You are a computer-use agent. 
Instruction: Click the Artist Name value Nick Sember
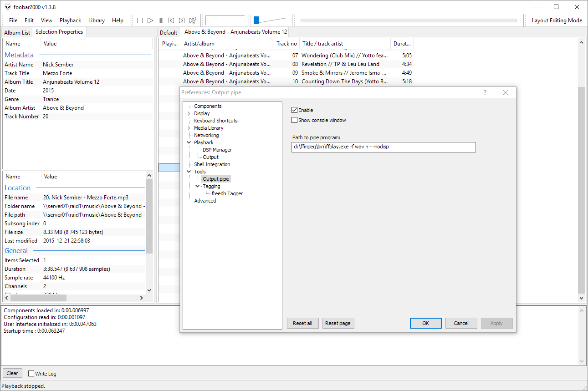point(58,65)
